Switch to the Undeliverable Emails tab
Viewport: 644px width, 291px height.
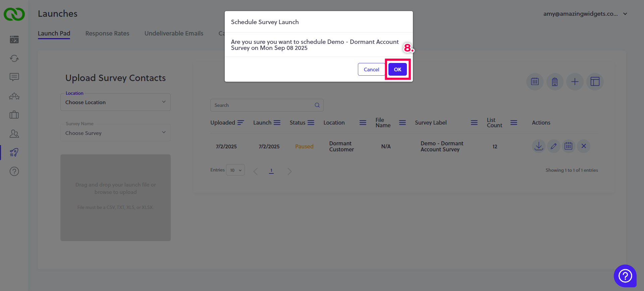pos(174,33)
